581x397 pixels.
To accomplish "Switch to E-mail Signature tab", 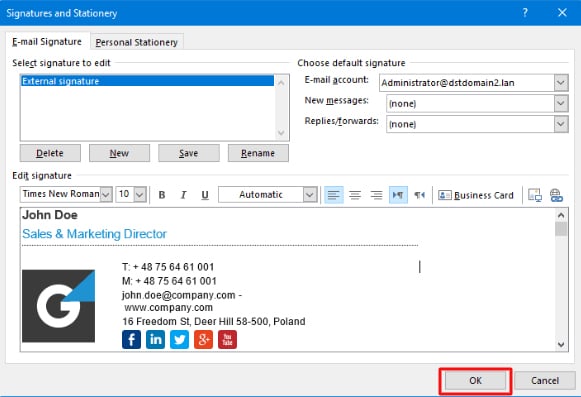I will pos(47,42).
